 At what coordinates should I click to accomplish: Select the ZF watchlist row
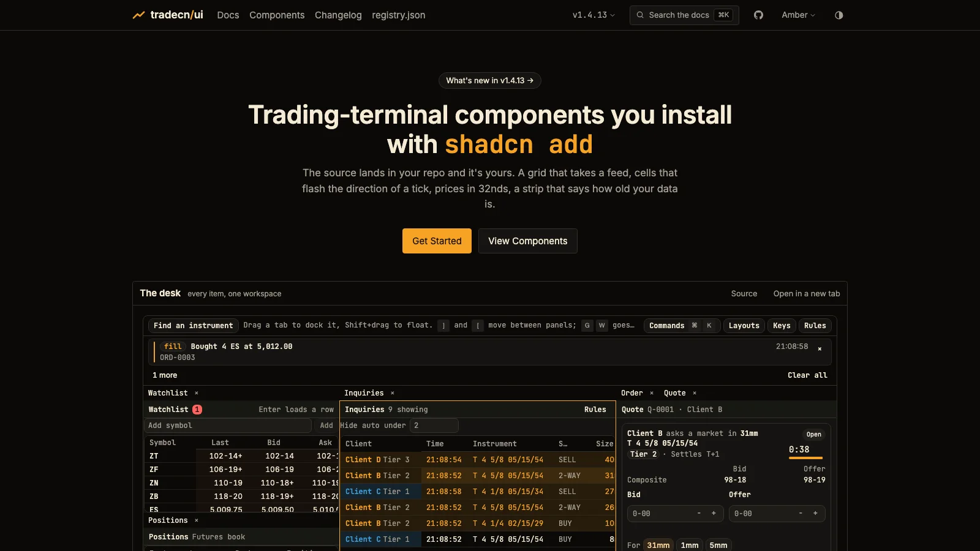tap(241, 469)
